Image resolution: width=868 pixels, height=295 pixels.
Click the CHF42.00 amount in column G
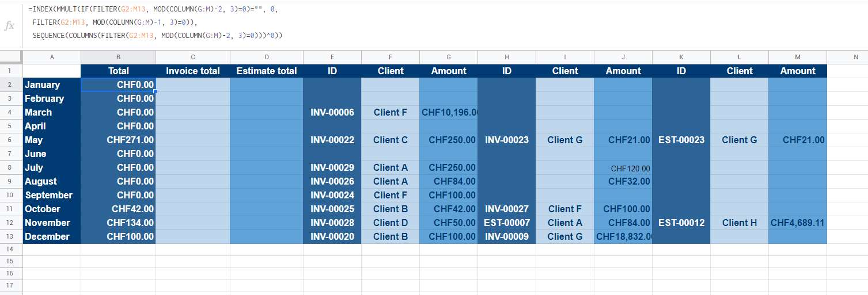coord(449,209)
